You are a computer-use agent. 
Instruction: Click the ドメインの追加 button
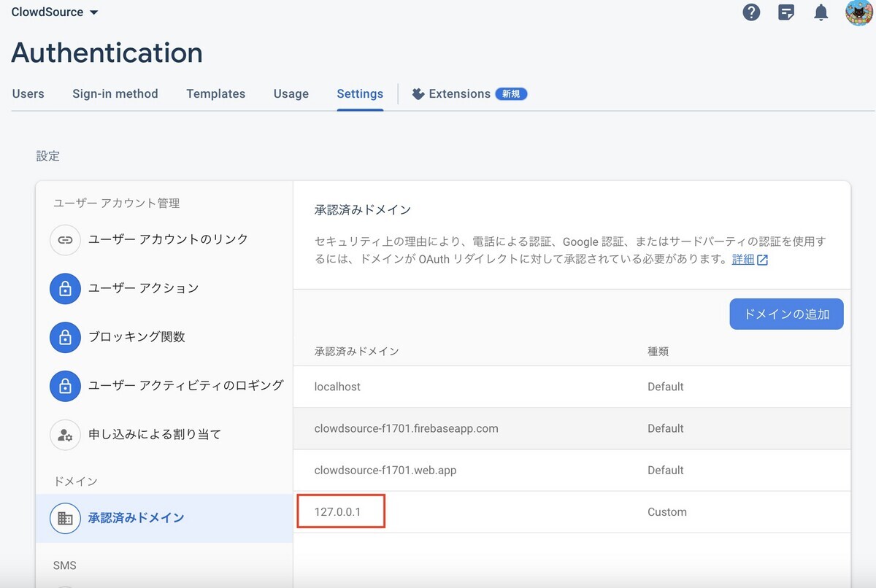(786, 314)
